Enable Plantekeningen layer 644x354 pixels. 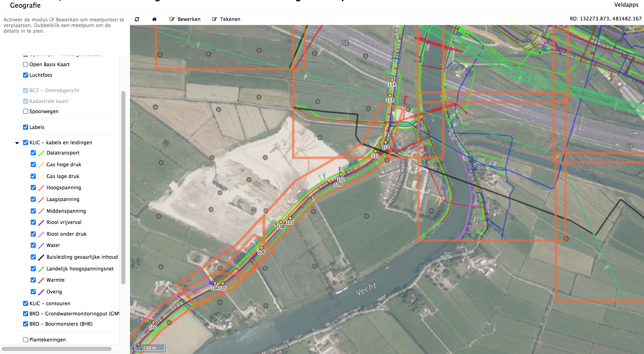pyautogui.click(x=26, y=340)
